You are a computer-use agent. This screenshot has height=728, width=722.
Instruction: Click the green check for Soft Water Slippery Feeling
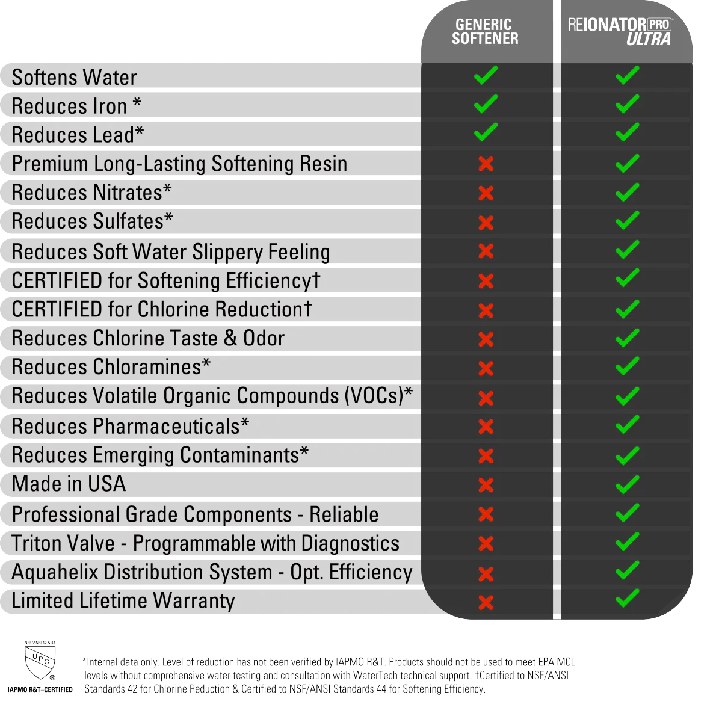point(628,249)
